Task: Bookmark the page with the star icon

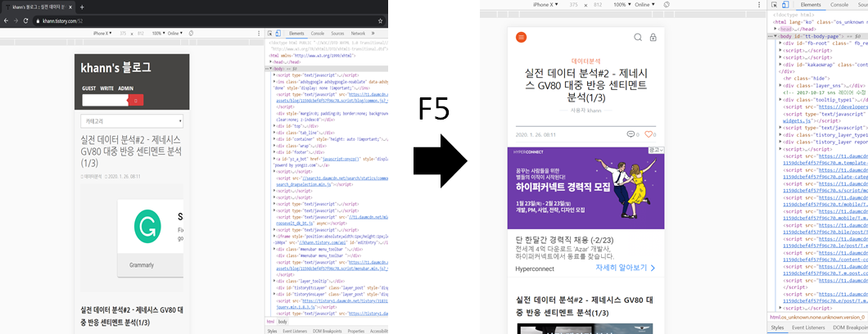Action: coord(380,20)
